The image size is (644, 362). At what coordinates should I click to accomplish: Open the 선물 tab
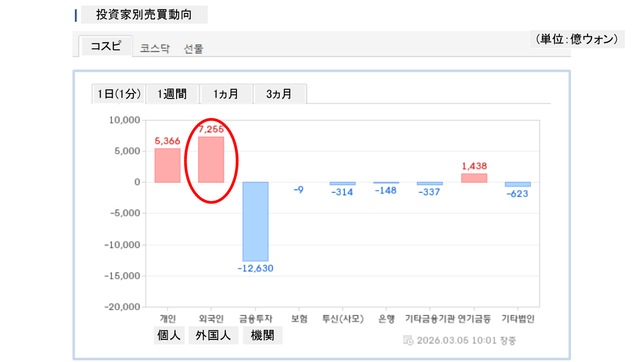pyautogui.click(x=194, y=49)
